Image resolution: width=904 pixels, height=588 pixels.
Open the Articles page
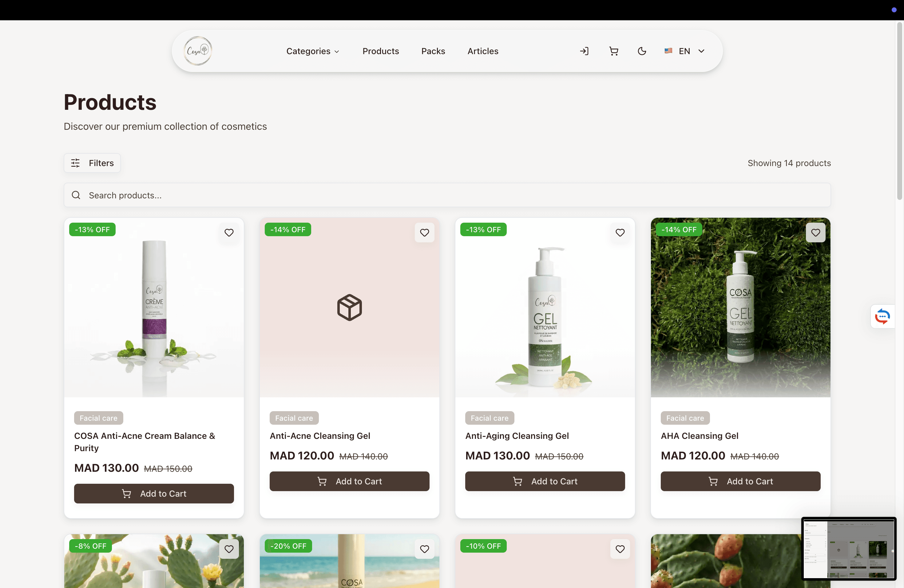[483, 51]
